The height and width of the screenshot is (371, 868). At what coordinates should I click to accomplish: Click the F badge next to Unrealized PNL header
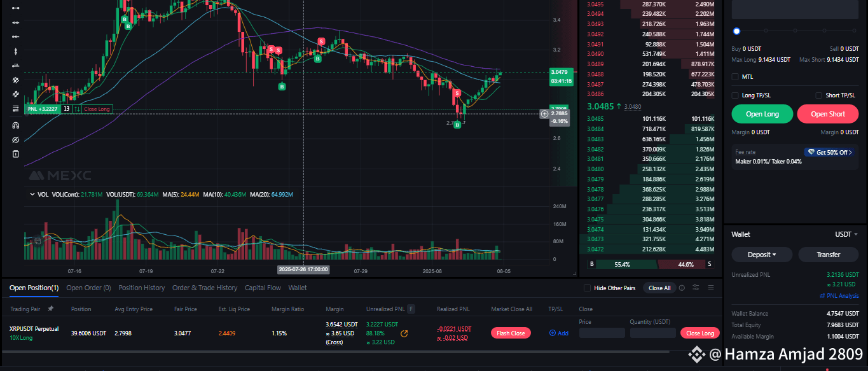411,309
